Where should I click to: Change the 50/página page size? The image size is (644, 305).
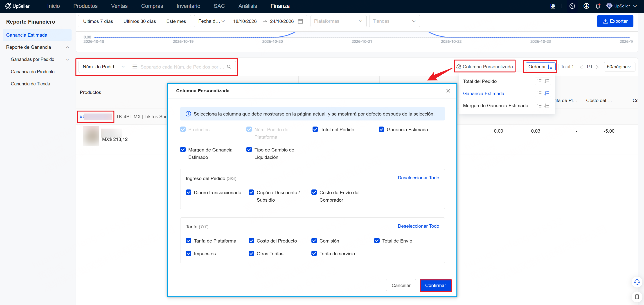619,67
